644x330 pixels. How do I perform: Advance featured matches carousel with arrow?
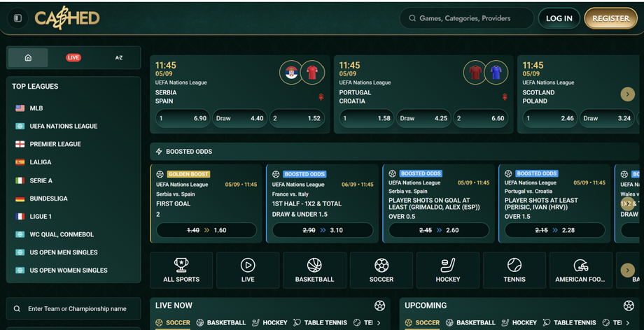pos(627,94)
